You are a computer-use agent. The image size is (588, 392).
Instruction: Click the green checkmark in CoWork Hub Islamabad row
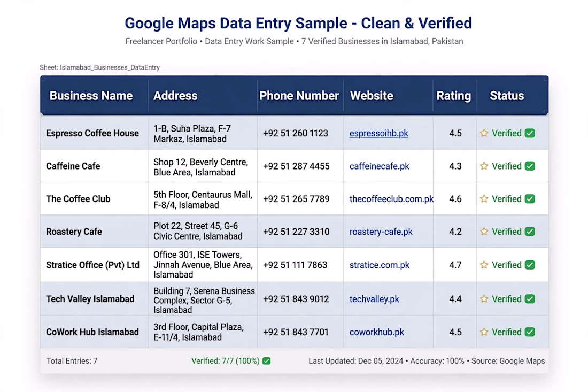tap(530, 332)
